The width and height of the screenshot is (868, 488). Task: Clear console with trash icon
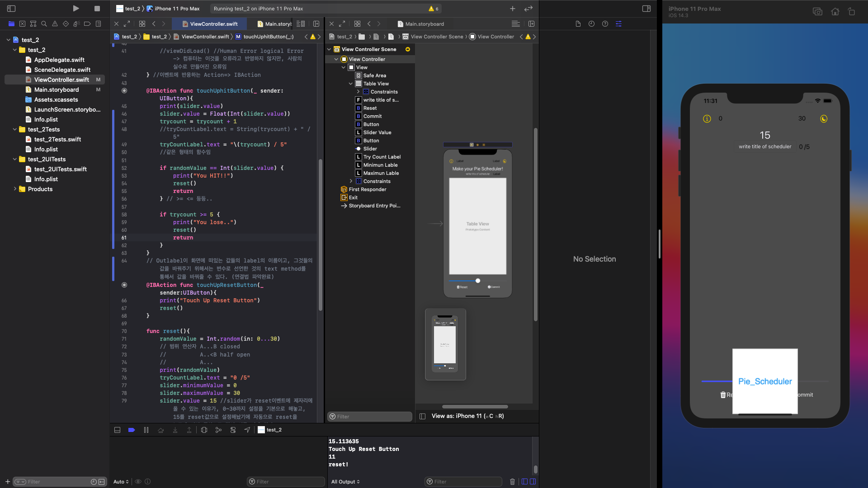click(512, 482)
